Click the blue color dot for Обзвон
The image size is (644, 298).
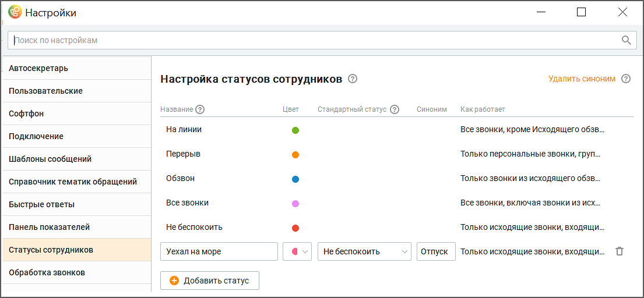(295, 179)
